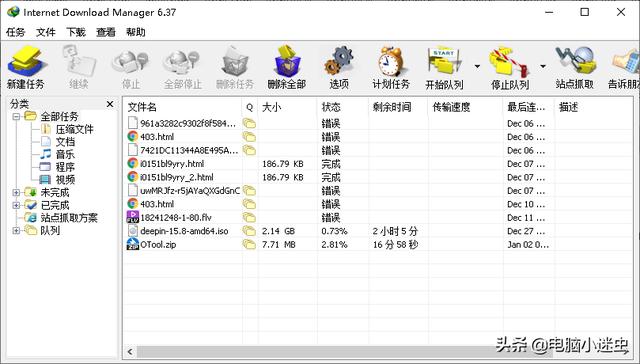Sort by the 状态 column header

click(x=342, y=107)
